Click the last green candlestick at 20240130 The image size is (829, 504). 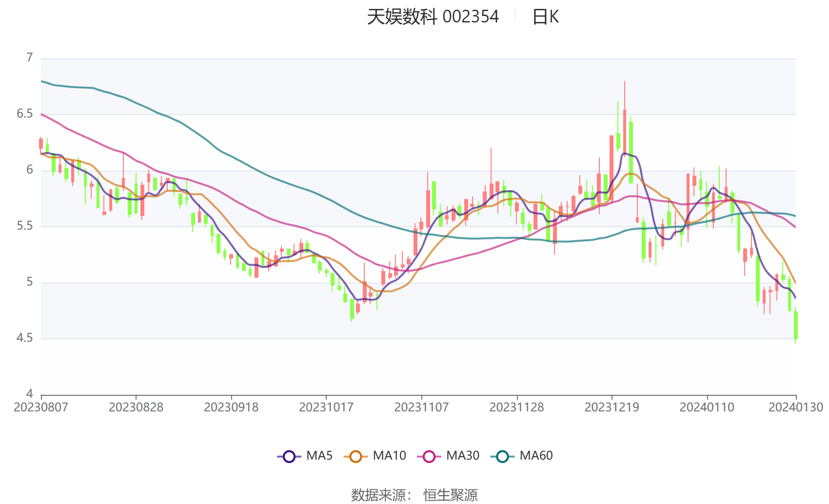(796, 325)
